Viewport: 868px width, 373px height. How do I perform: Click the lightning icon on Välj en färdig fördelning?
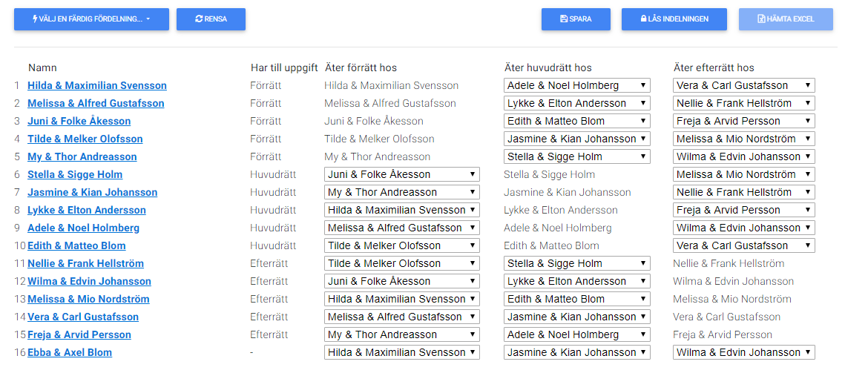point(36,19)
